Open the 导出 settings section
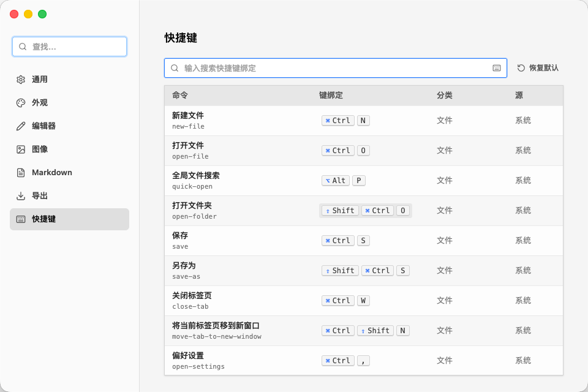The image size is (588, 392). point(69,196)
